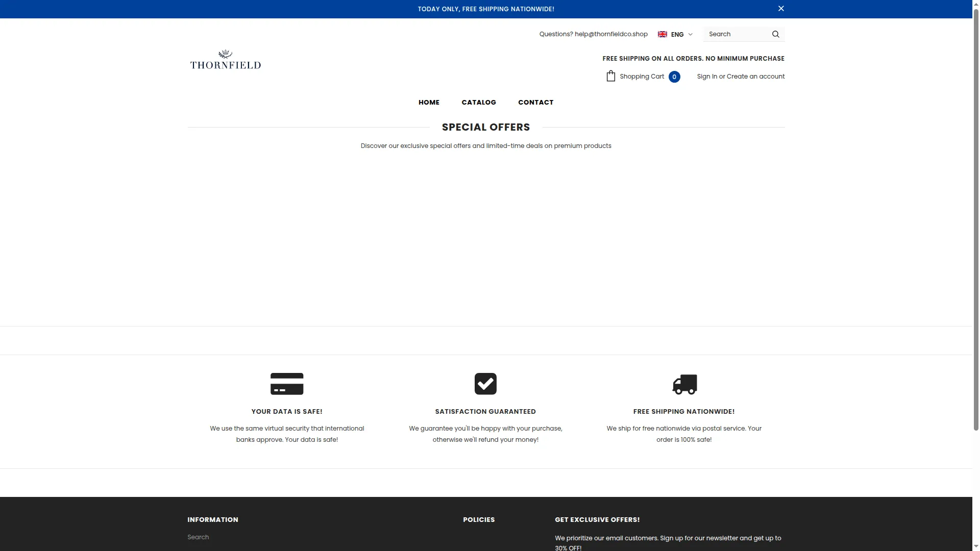The image size is (980, 551).
Task: Click the credit card icon
Action: pos(287,384)
